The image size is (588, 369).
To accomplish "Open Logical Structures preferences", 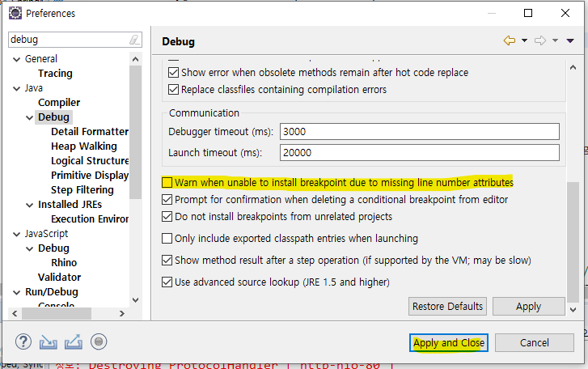I will point(90,161).
